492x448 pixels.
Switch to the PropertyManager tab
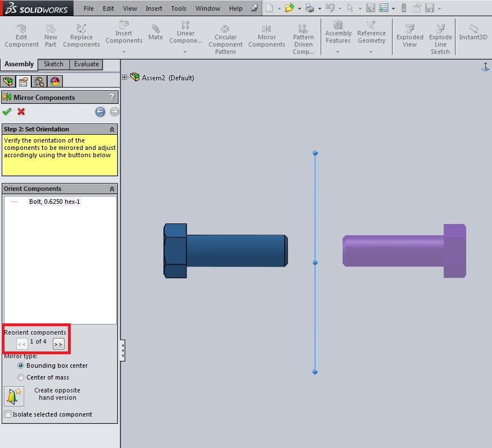[x=24, y=81]
